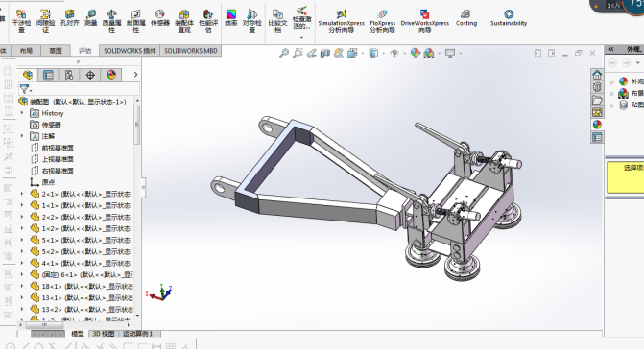
Task: Open Curvature (曲率) display tool
Action: pos(231,18)
